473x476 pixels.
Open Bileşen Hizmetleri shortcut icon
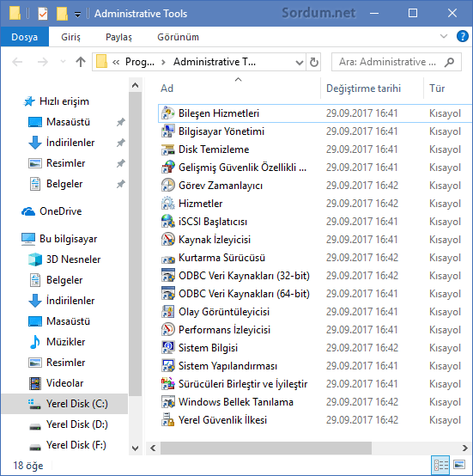[x=167, y=113]
